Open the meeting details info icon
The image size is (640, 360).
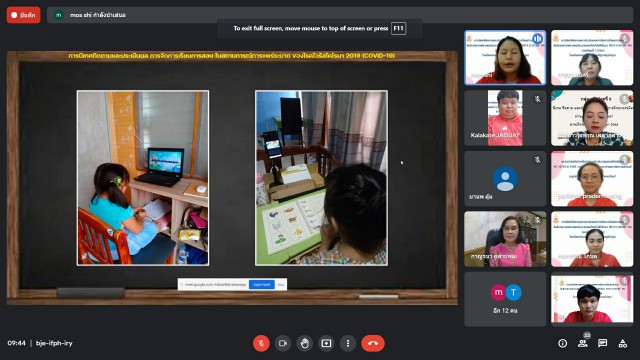(562, 343)
